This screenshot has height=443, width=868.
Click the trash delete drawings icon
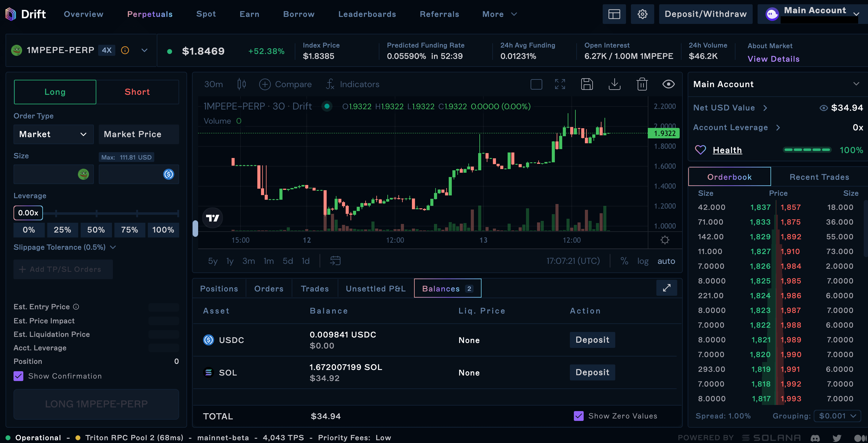(642, 84)
